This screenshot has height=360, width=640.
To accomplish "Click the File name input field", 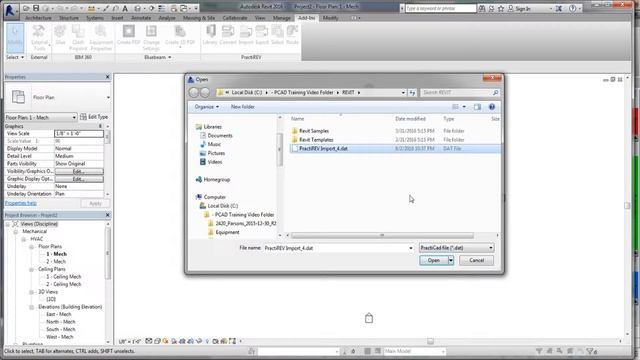I will [x=338, y=248].
